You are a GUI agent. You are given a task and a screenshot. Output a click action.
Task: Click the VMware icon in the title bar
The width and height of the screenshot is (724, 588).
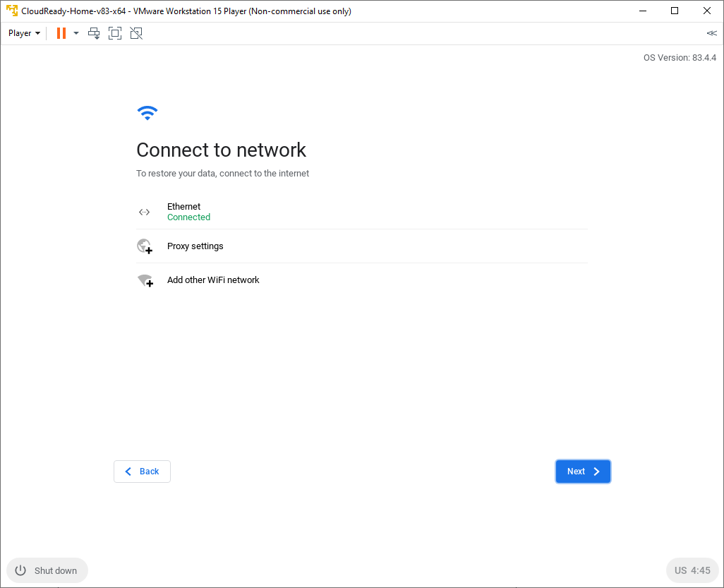tap(12, 11)
